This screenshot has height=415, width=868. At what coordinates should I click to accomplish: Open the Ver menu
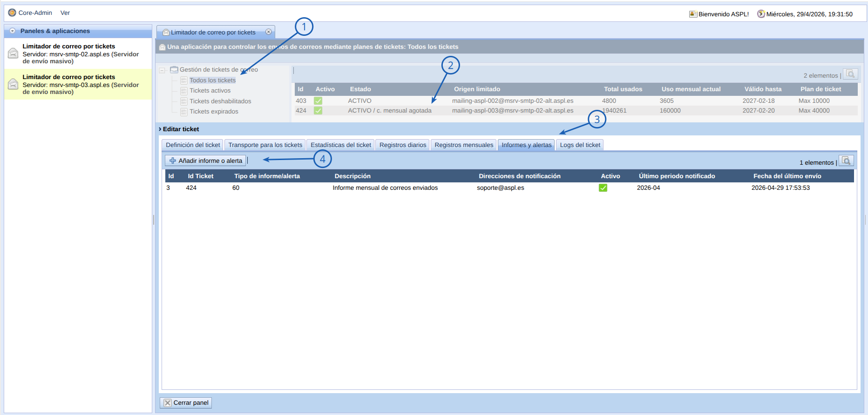[65, 13]
